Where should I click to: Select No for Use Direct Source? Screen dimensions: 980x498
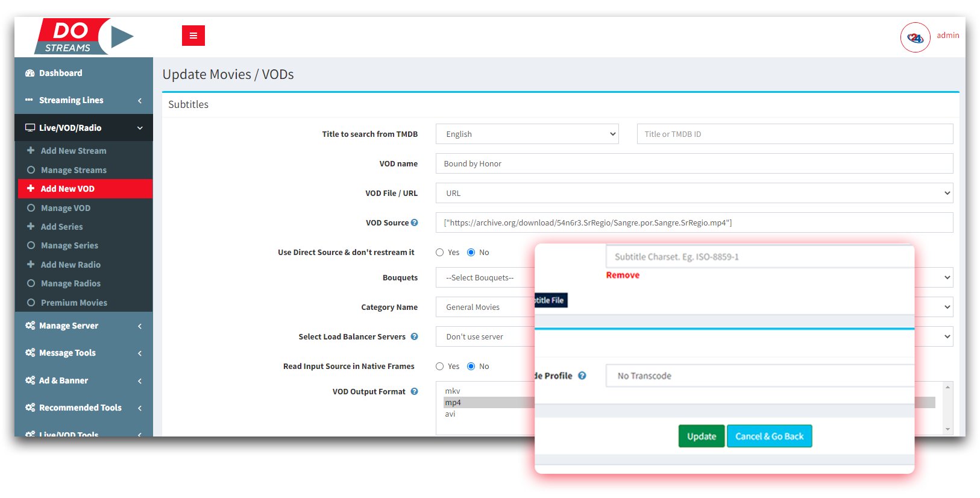[x=471, y=253]
